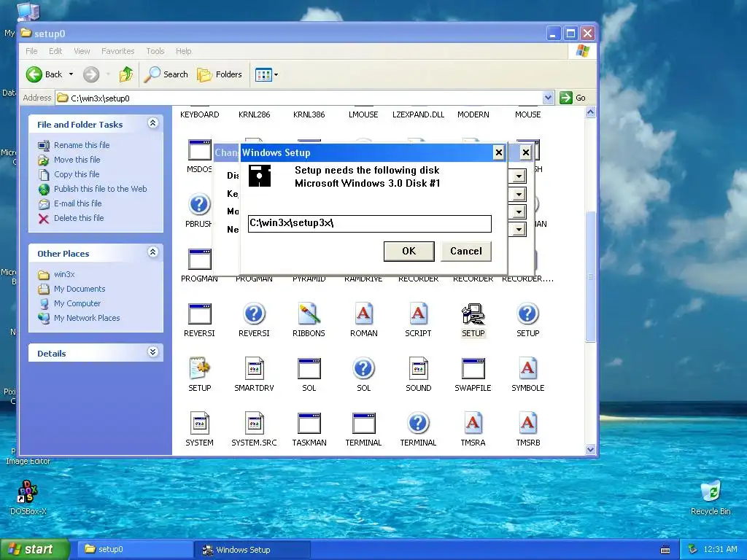Select the PBRUSH help file icon

tap(199, 205)
